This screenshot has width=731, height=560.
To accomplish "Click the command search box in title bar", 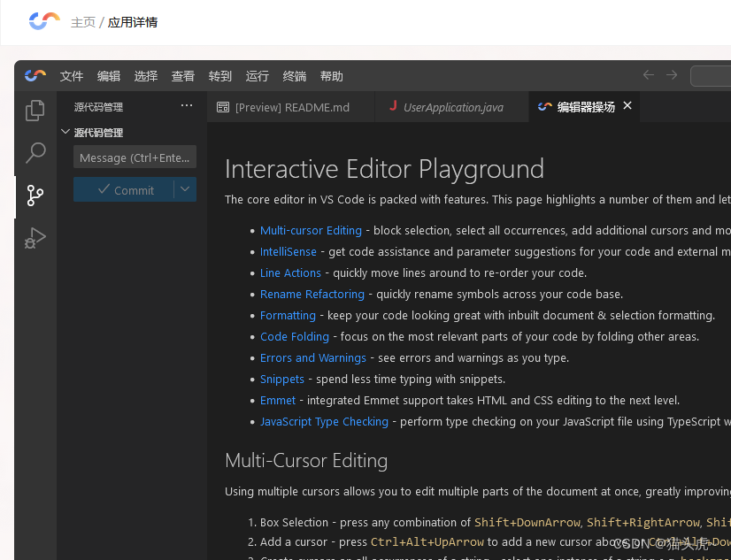I will pos(711,76).
